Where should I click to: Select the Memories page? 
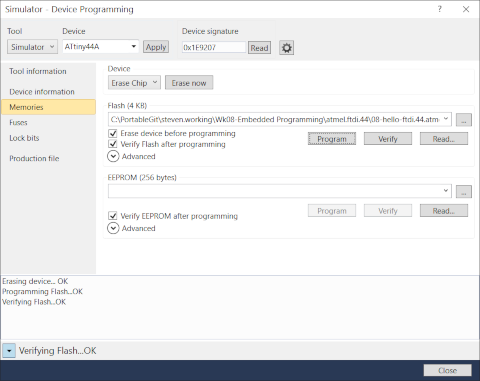point(48,107)
